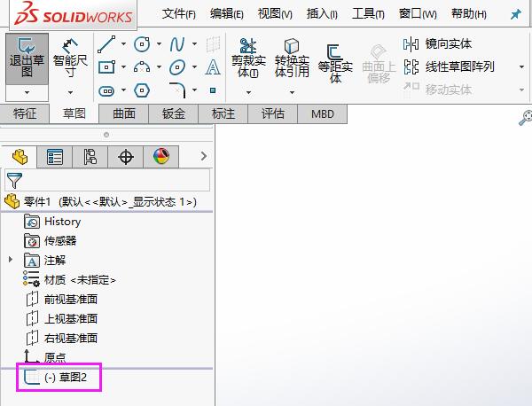Select the Circle sketch tool
Image resolution: width=532 pixels, height=406 pixels.
142,44
